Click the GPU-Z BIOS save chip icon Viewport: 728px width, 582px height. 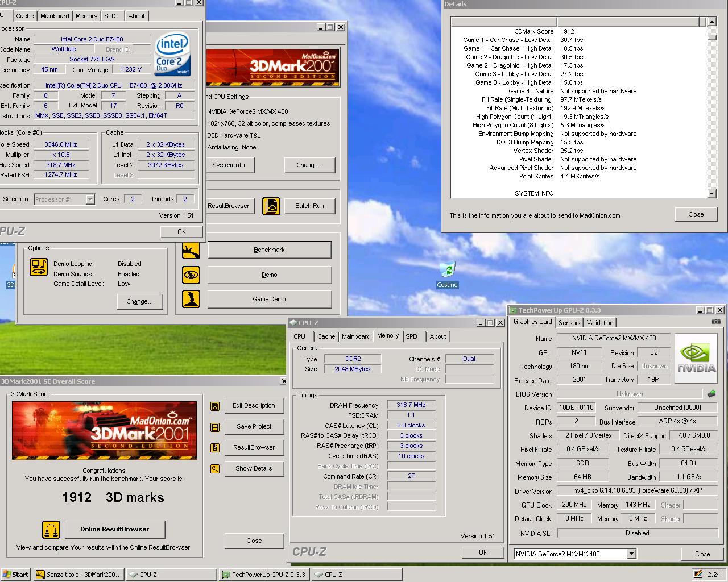click(712, 393)
